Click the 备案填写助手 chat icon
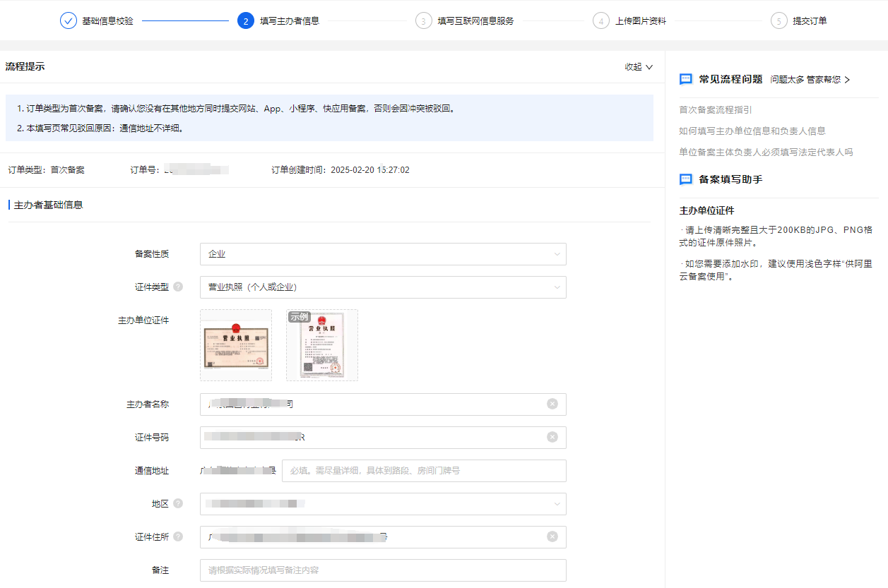The image size is (888, 588). click(685, 179)
